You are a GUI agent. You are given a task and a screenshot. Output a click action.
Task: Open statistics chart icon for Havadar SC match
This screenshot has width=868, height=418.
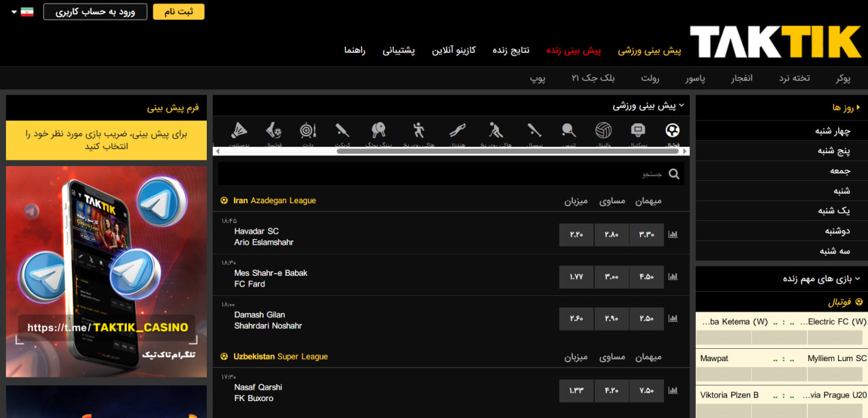point(673,235)
